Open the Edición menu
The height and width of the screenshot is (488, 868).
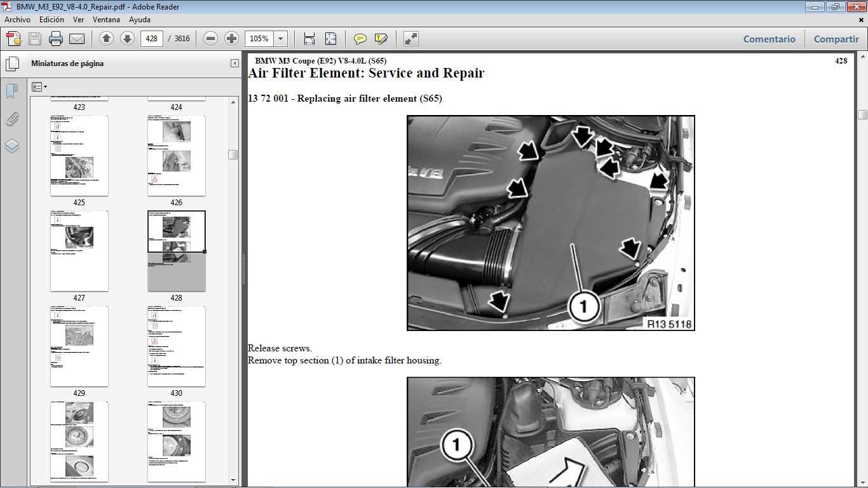[x=51, y=20]
